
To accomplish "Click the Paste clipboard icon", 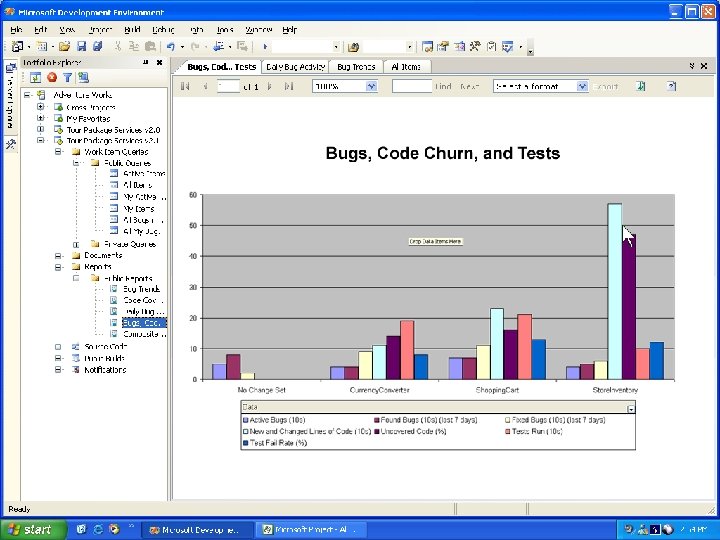I will [150, 46].
